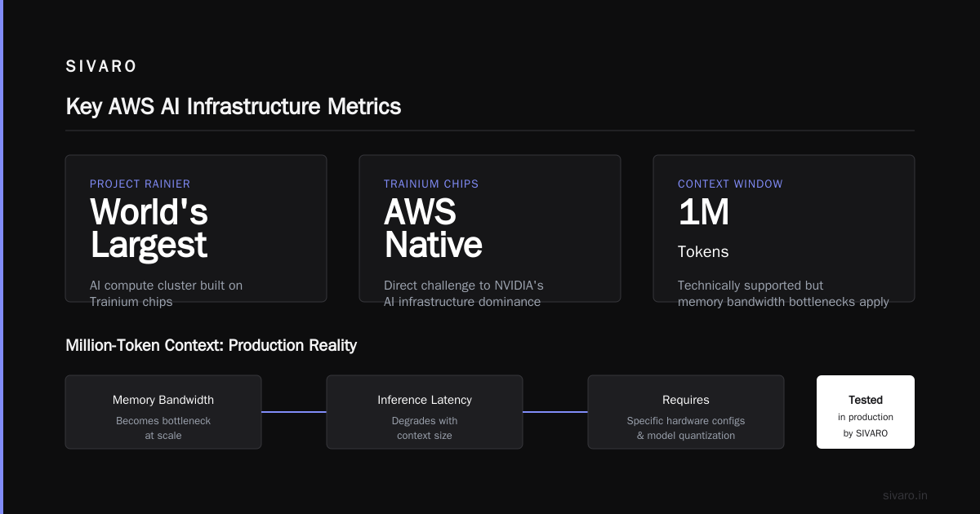The height and width of the screenshot is (514, 980).
Task: Open the sivaro.in link
Action: [905, 495]
